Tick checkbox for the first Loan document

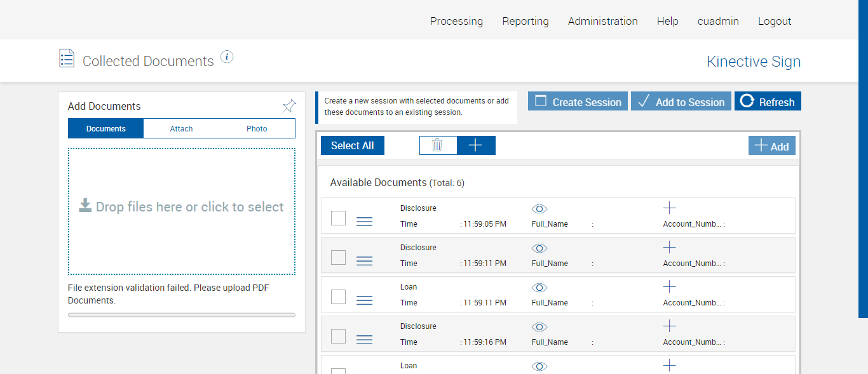339,297
